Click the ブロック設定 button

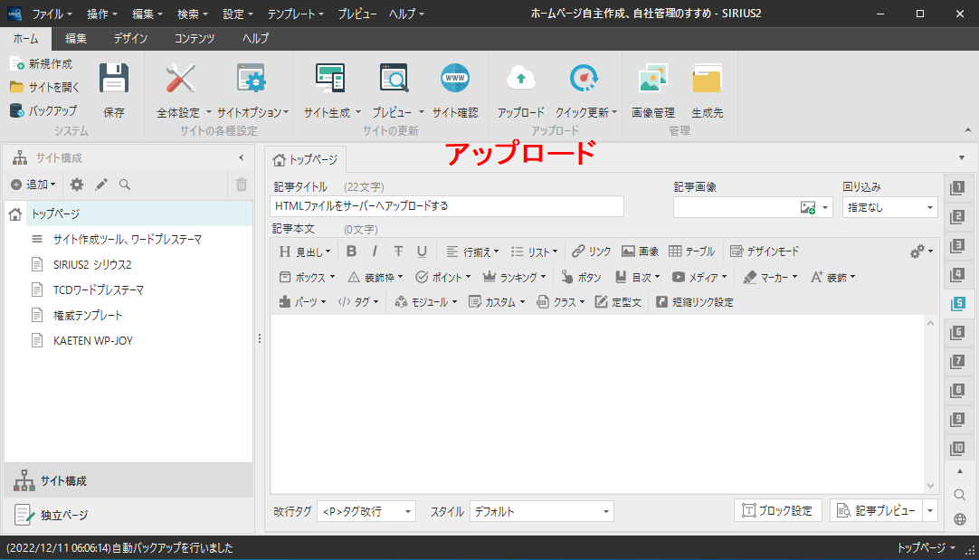click(x=777, y=510)
